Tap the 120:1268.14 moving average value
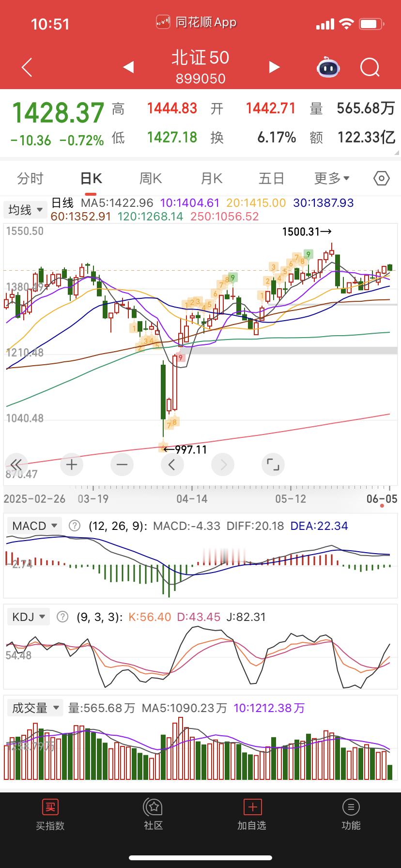This screenshot has height=868, width=401. [x=150, y=216]
